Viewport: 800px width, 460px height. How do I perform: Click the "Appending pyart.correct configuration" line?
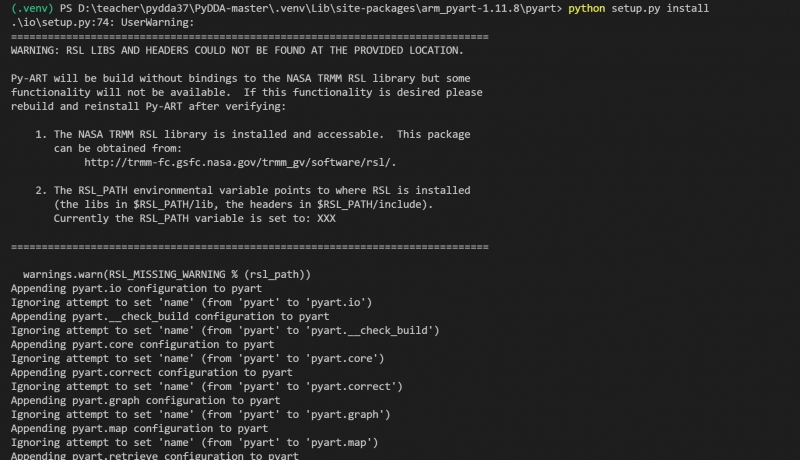(151, 372)
